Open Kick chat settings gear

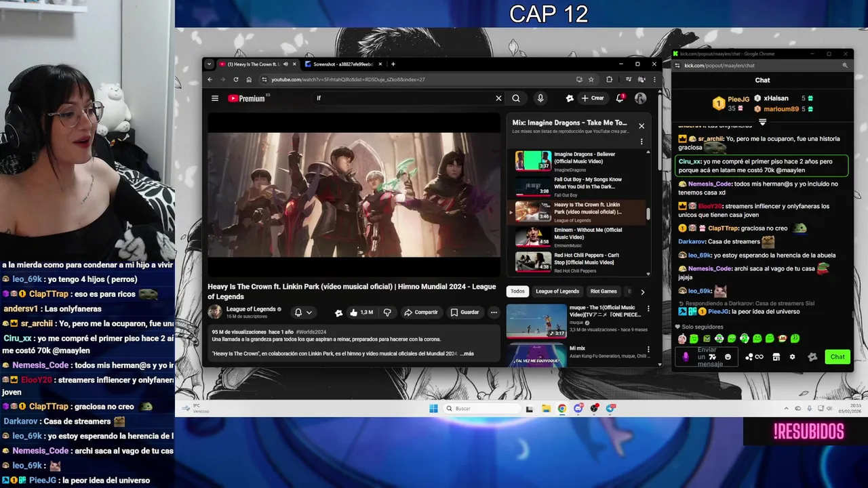(792, 357)
